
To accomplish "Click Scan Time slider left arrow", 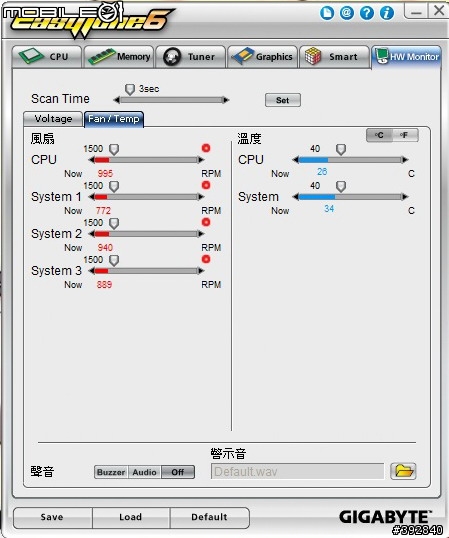I will tap(117, 100).
